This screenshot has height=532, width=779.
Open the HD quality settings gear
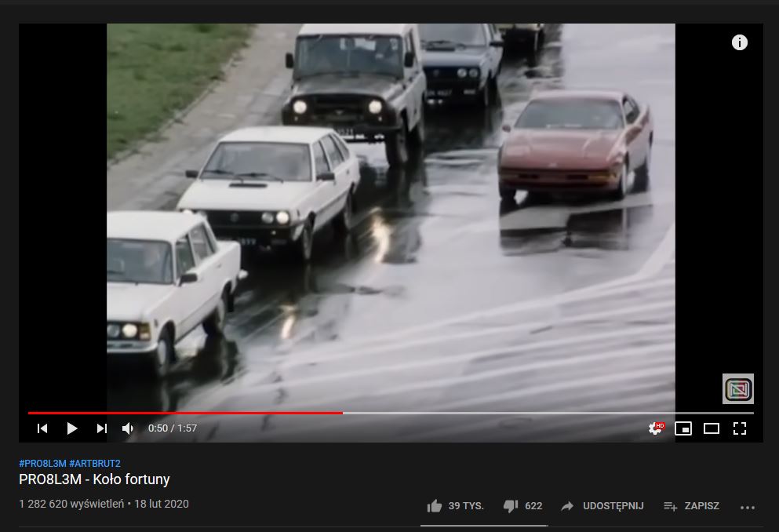(x=656, y=428)
